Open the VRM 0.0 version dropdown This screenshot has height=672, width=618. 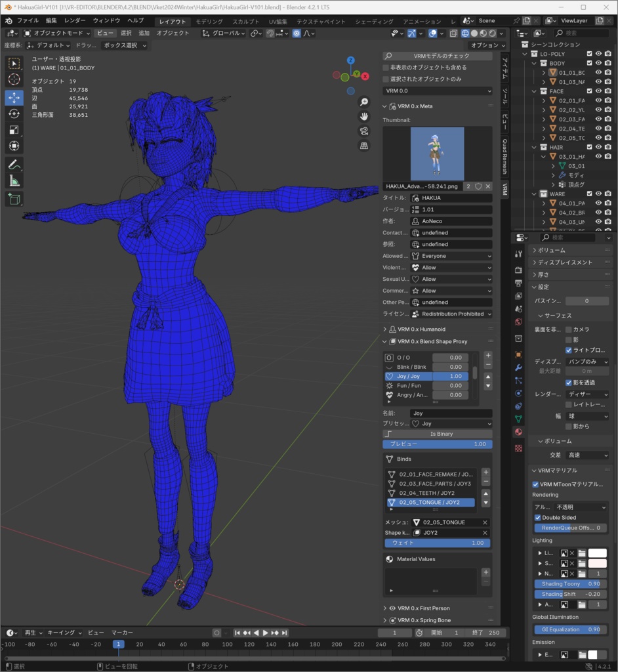(x=437, y=91)
